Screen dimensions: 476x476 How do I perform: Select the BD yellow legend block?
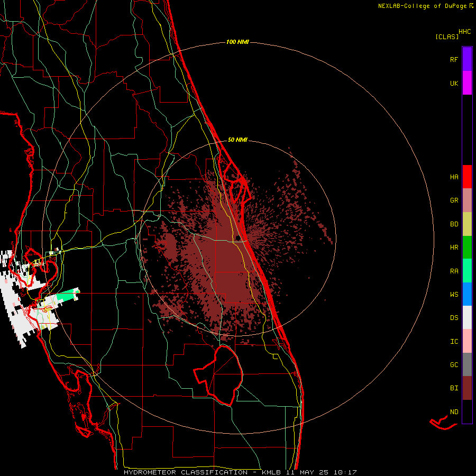tap(467, 224)
